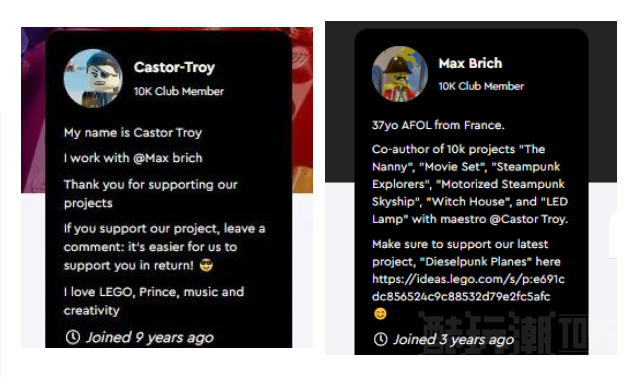The image size is (628, 377).
Task: Click the red banner image behind Castor-Troy card
Action: 302,110
